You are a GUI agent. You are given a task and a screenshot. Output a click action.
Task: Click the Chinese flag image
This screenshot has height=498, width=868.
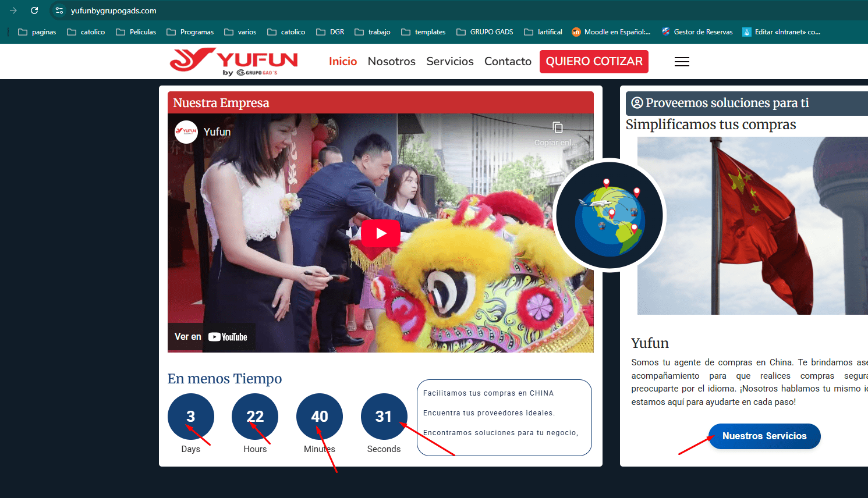click(x=753, y=226)
